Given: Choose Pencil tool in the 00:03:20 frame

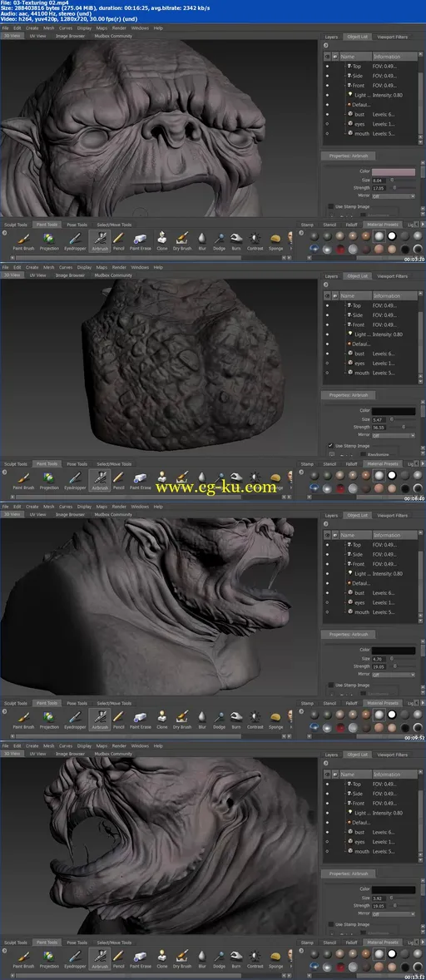Looking at the screenshot, I should [x=119, y=240].
